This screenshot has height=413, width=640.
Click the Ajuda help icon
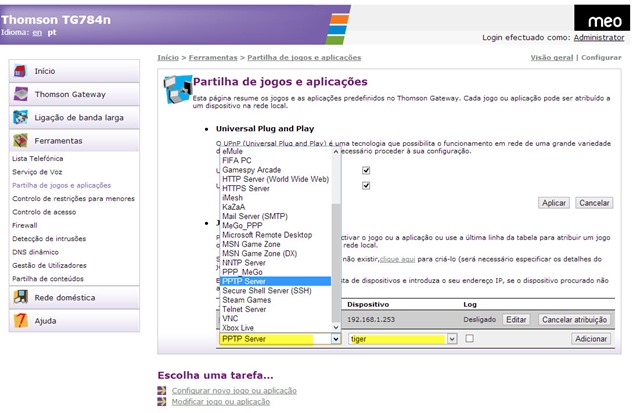(x=21, y=321)
